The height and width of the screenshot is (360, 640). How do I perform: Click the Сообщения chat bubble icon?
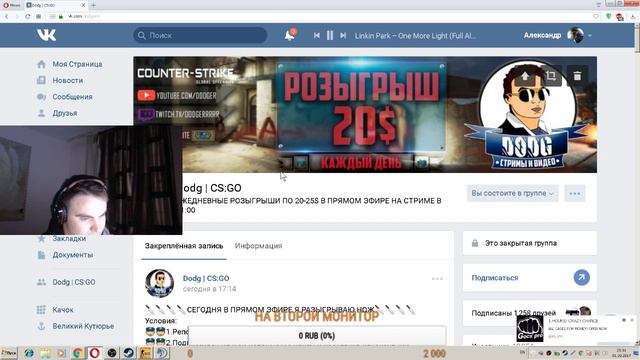tap(41, 97)
